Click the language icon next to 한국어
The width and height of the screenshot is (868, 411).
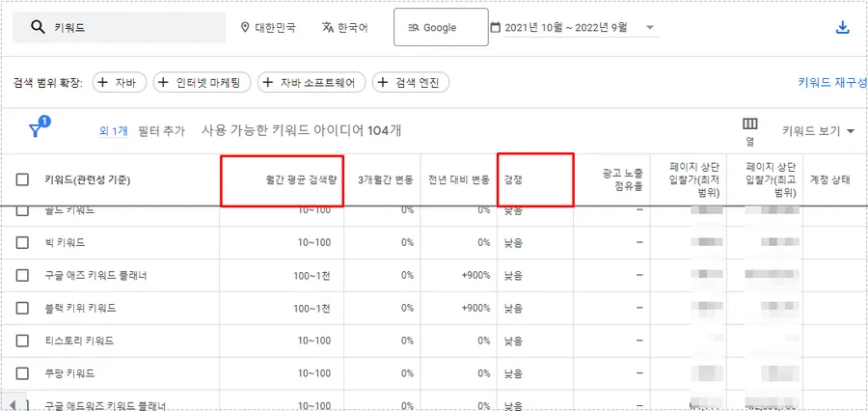tap(328, 27)
